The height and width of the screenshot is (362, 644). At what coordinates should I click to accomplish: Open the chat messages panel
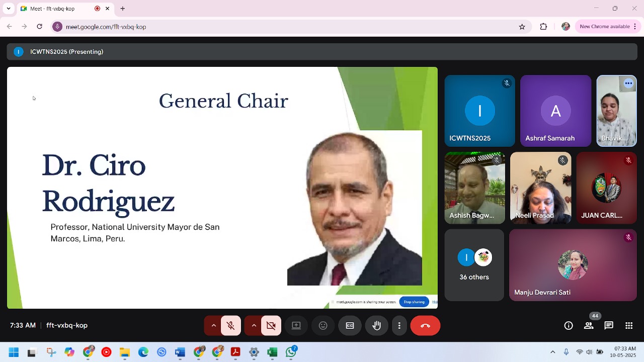point(609,326)
